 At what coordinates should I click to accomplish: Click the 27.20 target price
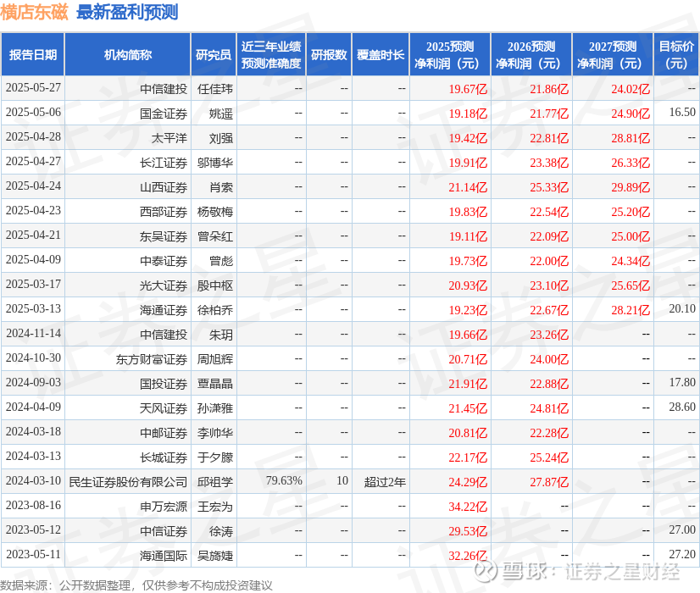[x=682, y=554]
